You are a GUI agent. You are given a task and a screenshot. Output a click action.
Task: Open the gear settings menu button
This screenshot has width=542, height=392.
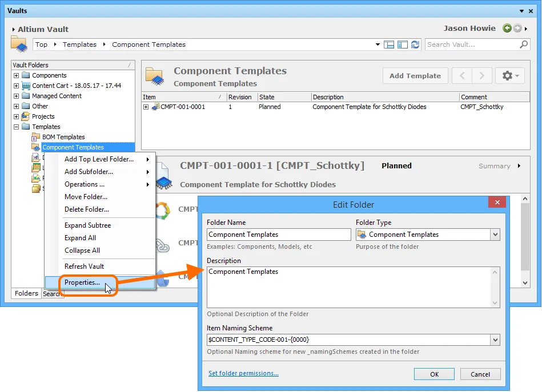(510, 76)
